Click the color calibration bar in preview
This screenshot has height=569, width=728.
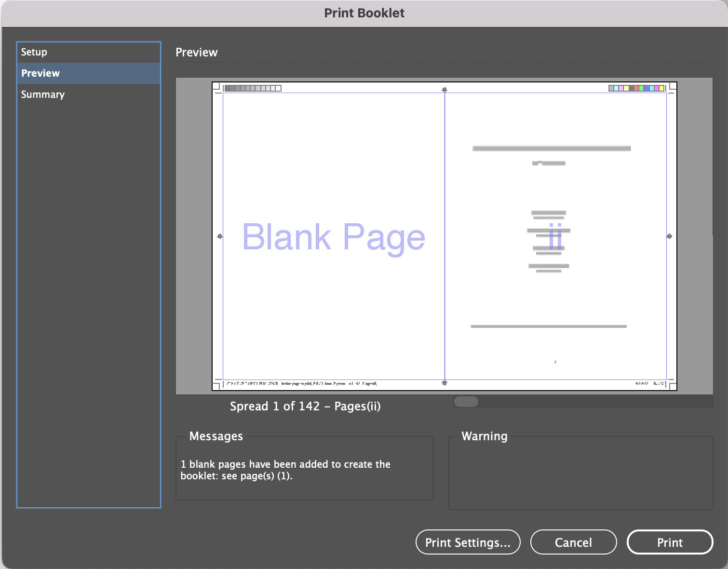click(x=636, y=88)
